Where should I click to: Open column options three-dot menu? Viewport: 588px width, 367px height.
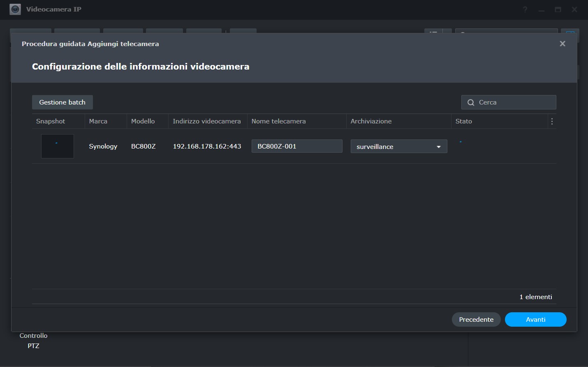[552, 121]
